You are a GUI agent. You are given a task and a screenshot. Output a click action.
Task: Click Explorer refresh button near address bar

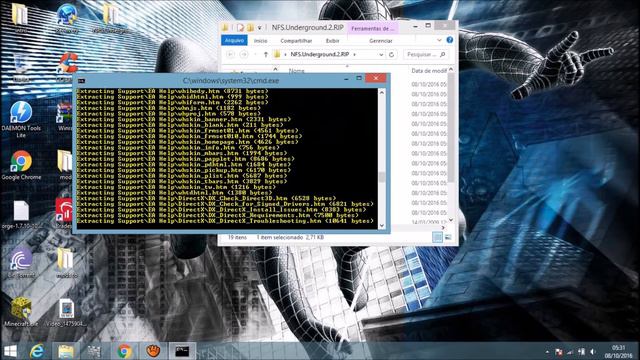click(x=391, y=54)
